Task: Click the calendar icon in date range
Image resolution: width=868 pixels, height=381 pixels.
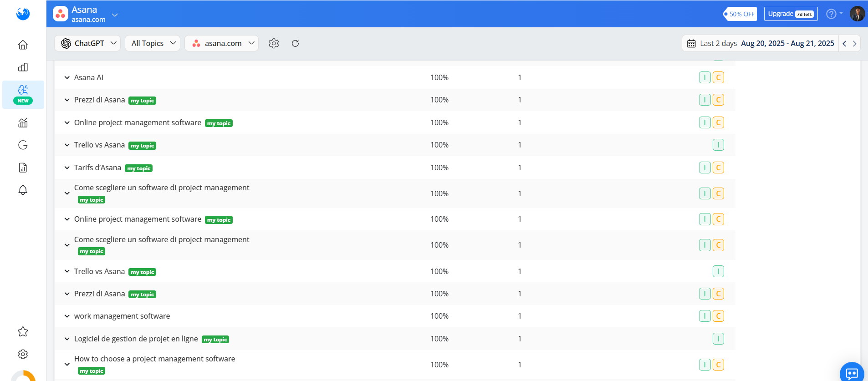Action: click(x=691, y=43)
